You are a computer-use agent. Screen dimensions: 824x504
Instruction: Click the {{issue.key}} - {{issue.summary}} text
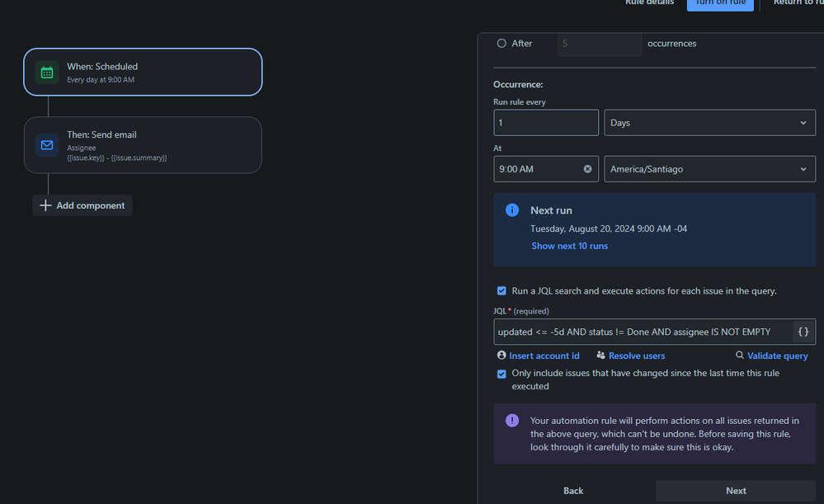click(x=116, y=158)
